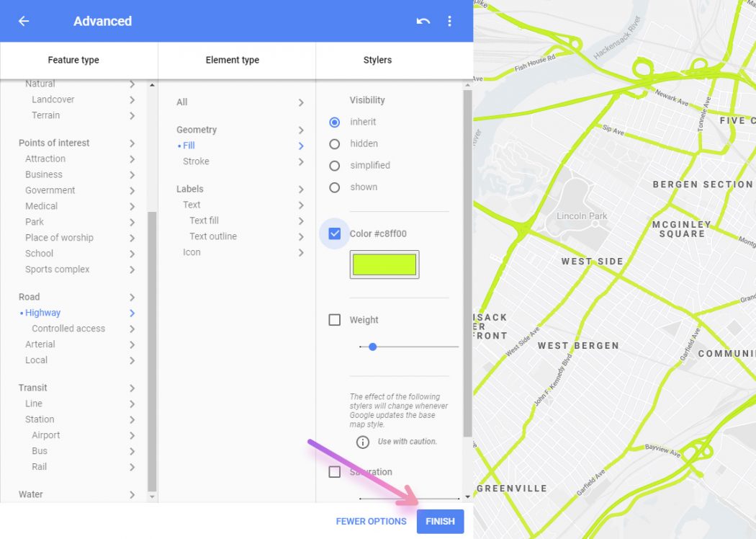Switch to the Element type column

click(x=232, y=61)
